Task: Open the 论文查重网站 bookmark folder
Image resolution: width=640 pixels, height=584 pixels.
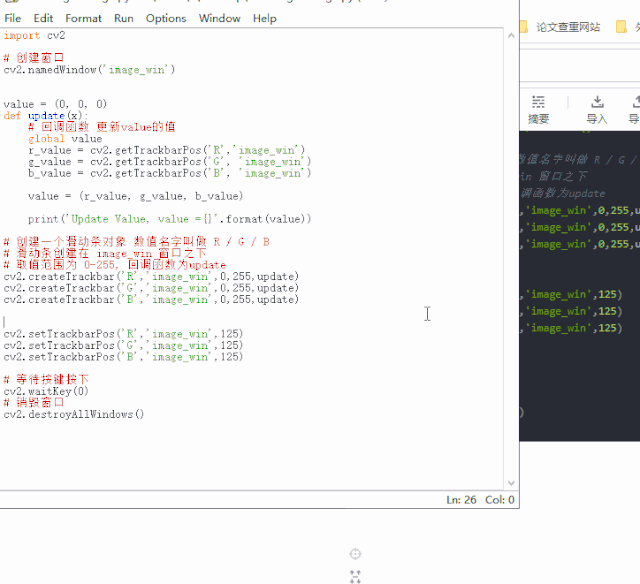Action: (x=562, y=27)
